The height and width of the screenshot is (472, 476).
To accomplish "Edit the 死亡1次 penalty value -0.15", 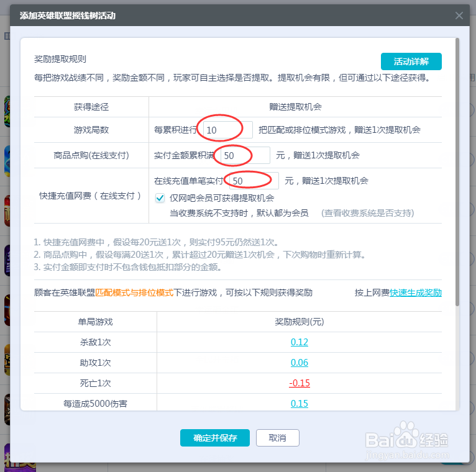I will pyautogui.click(x=300, y=383).
